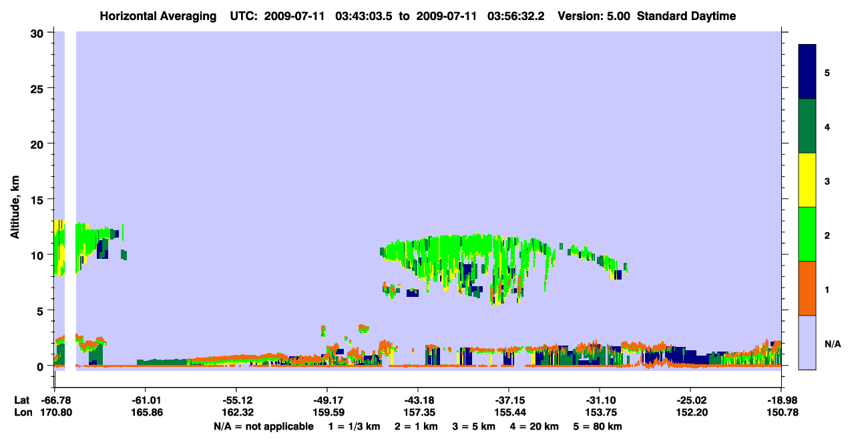Click the '3 = 5 km' legend entry

coord(474,426)
